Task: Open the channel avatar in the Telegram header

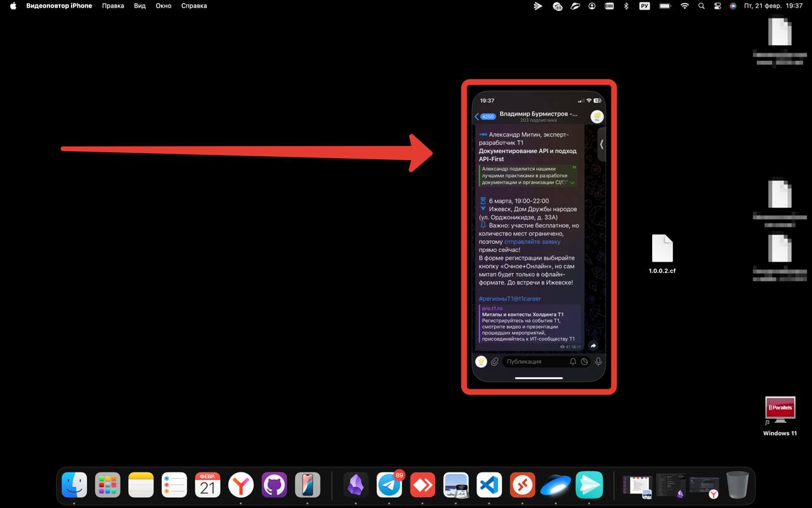Action: (x=596, y=117)
